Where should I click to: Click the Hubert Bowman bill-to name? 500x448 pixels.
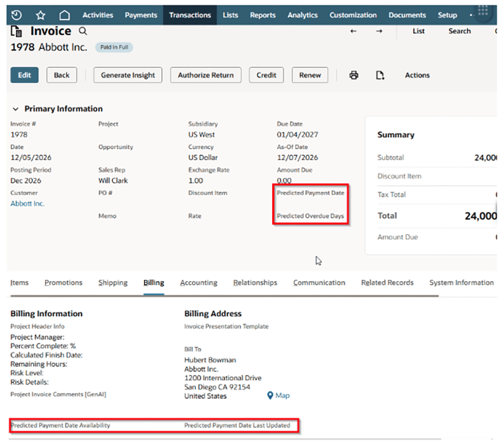[210, 360]
